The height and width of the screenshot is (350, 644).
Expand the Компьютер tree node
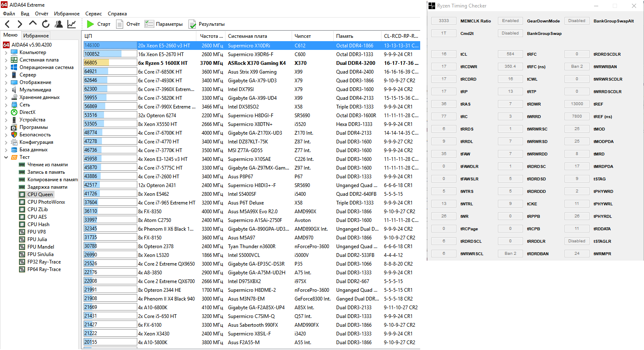(6, 53)
